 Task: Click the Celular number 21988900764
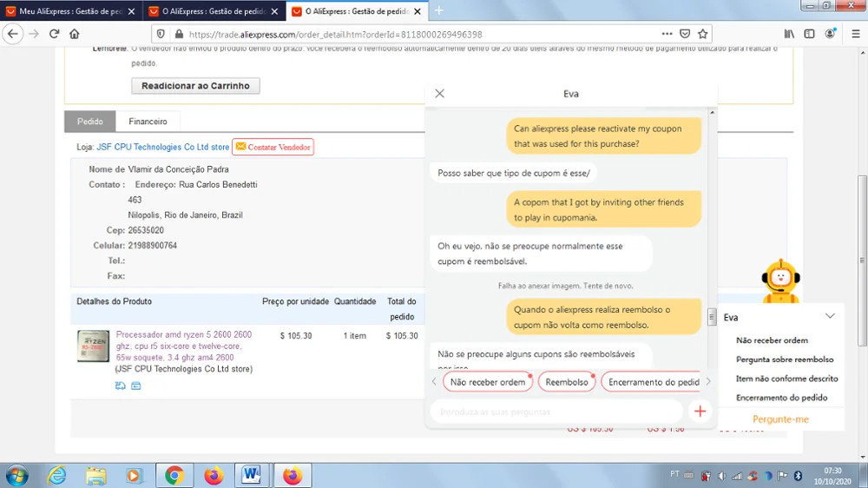click(152, 245)
